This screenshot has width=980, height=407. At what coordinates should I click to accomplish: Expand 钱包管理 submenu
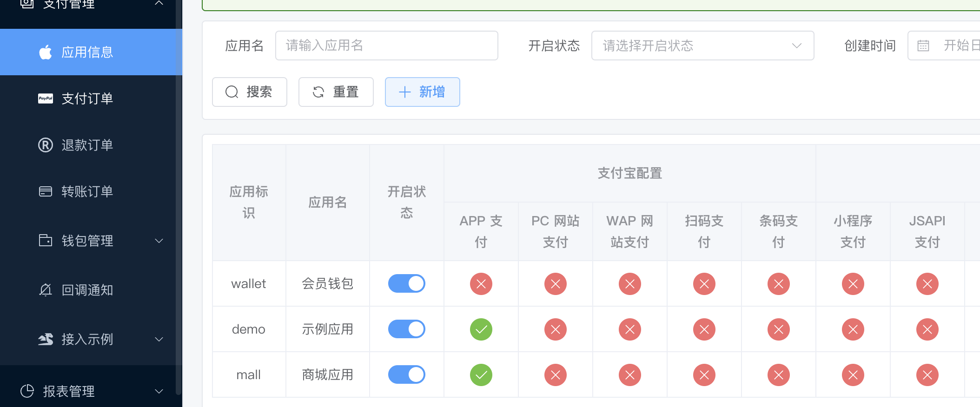91,241
